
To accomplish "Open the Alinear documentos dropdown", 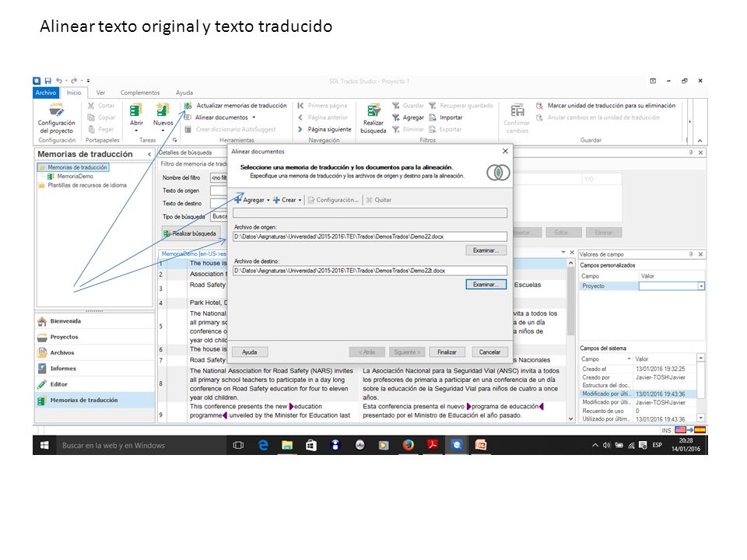I will 254,117.
